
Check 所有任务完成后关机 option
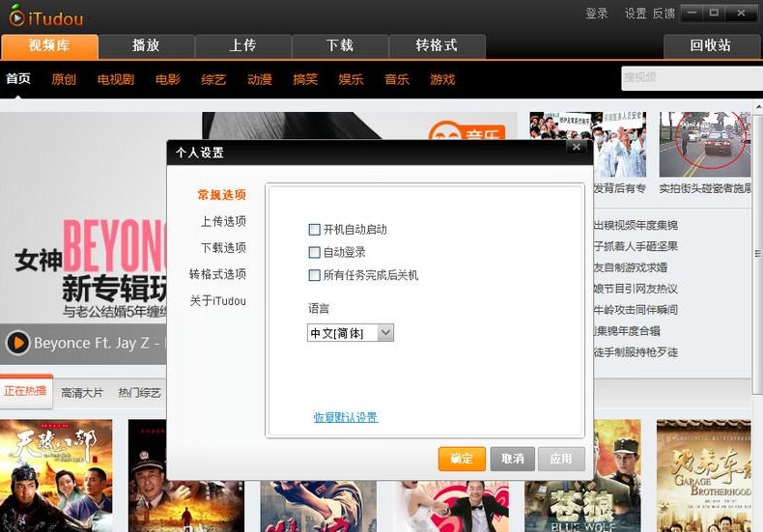[x=314, y=275]
